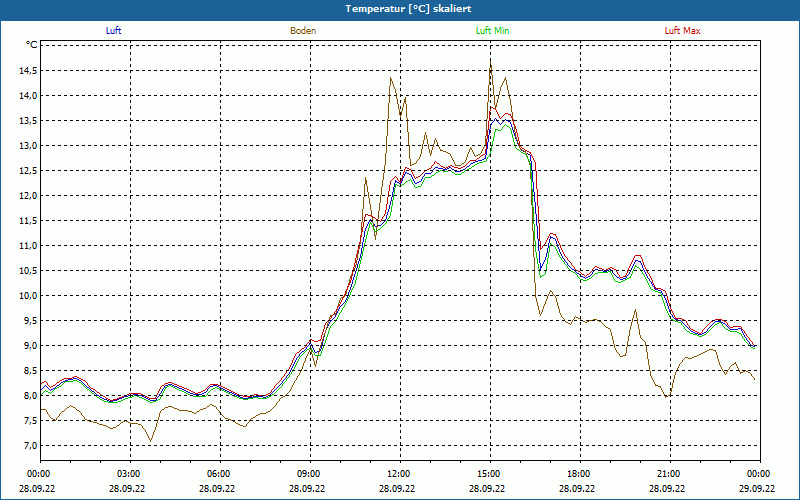Click the 06:00 time axis label
800x500 pixels.
pyautogui.click(x=220, y=474)
